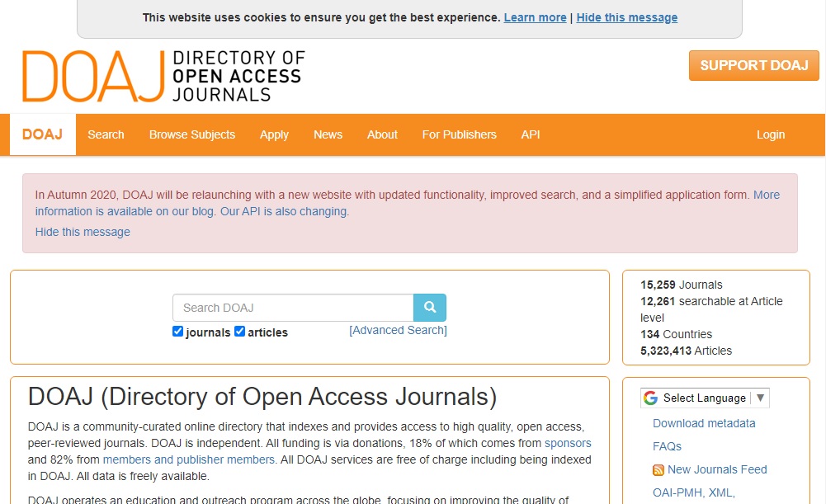This screenshot has width=826, height=504.
Task: Click the RSS feed icon
Action: 658,470
